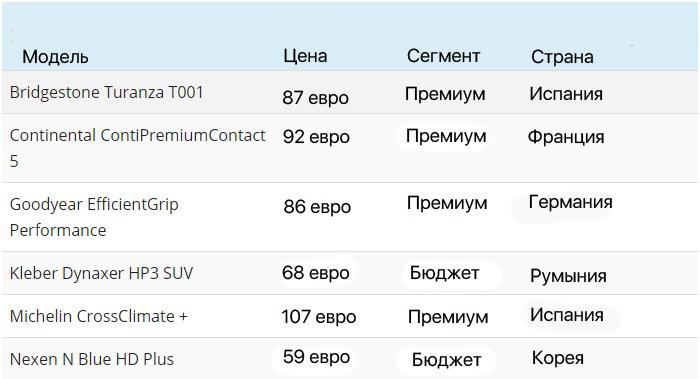Select Bridgestone Turanza T001 model name

[x=107, y=92]
